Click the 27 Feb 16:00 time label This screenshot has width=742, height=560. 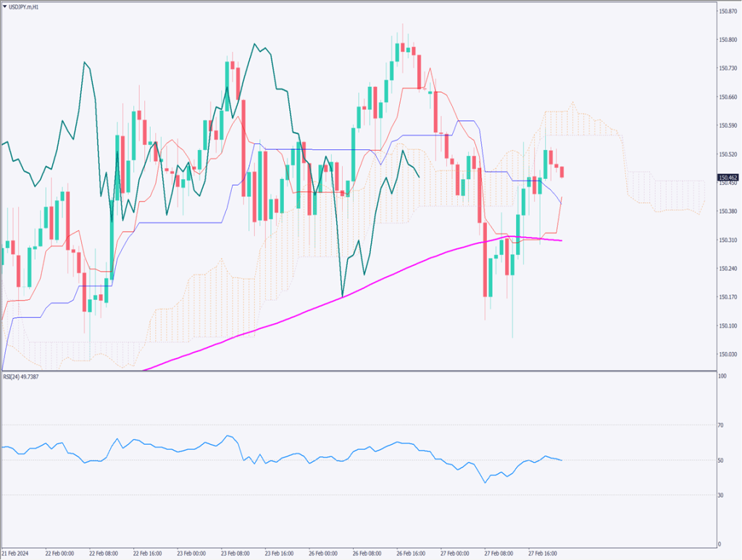[543, 551]
